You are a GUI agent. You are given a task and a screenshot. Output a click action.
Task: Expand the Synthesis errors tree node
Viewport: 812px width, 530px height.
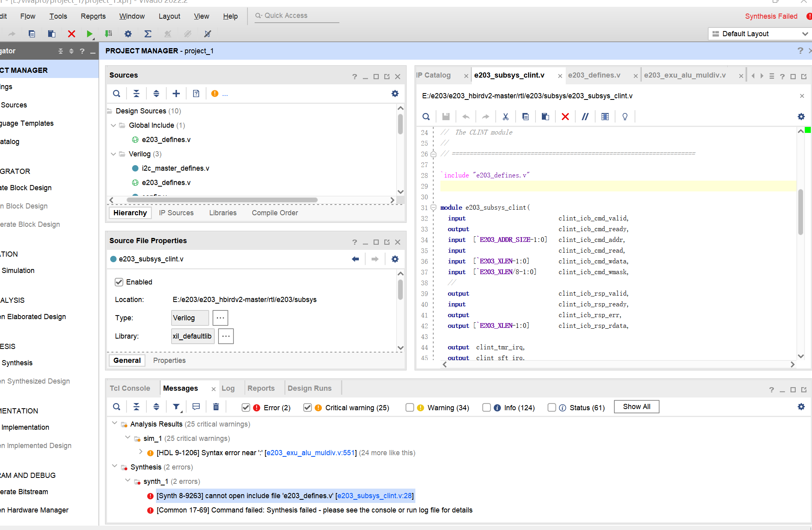pos(114,467)
